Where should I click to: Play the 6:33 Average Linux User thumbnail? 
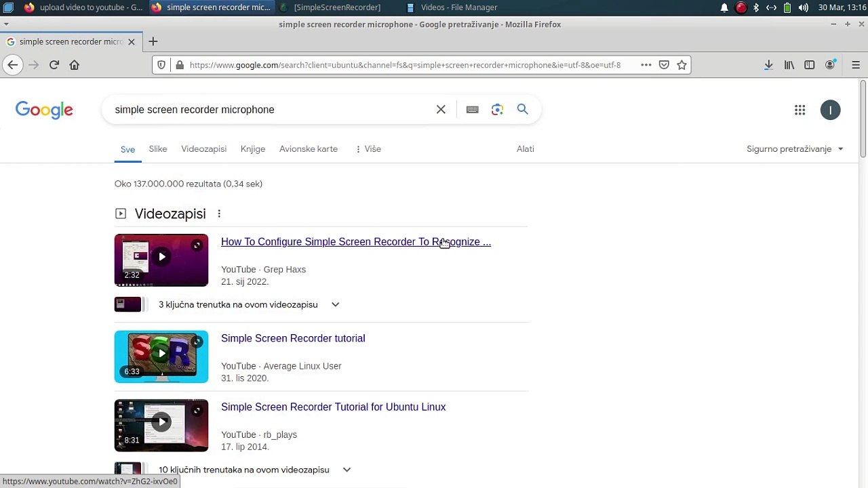pyautogui.click(x=161, y=357)
